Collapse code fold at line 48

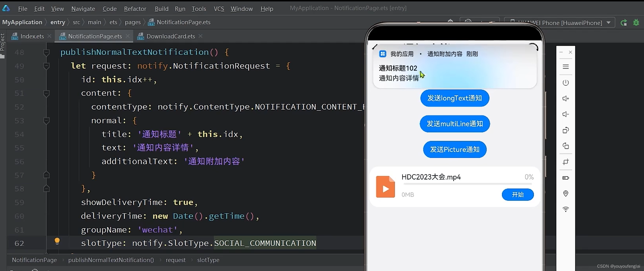tap(46, 52)
